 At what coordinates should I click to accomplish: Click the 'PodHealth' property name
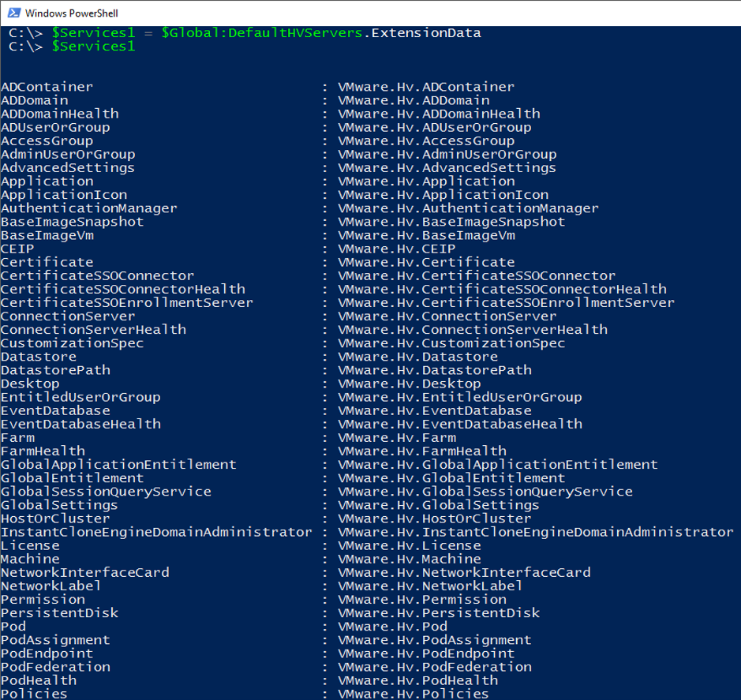pyautogui.click(x=39, y=680)
